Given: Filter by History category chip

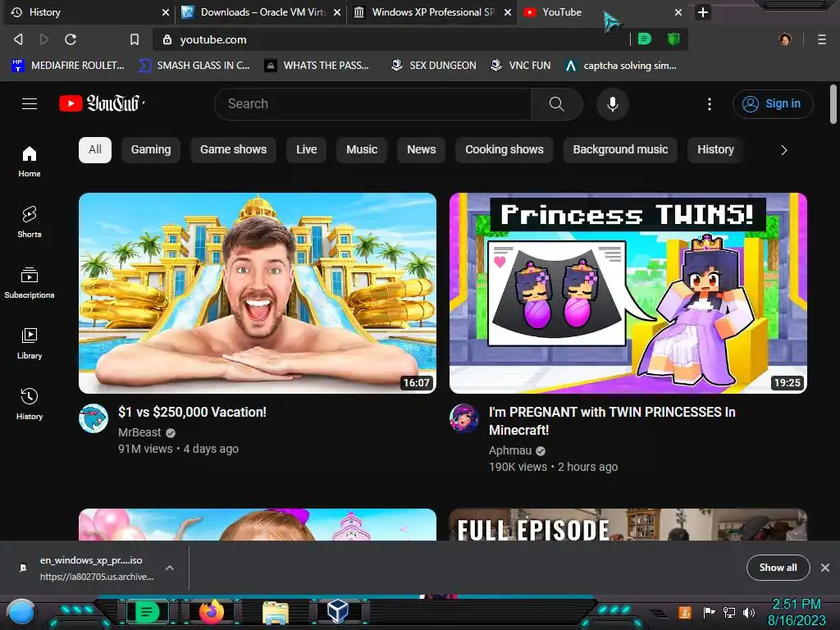Looking at the screenshot, I should click(715, 150).
